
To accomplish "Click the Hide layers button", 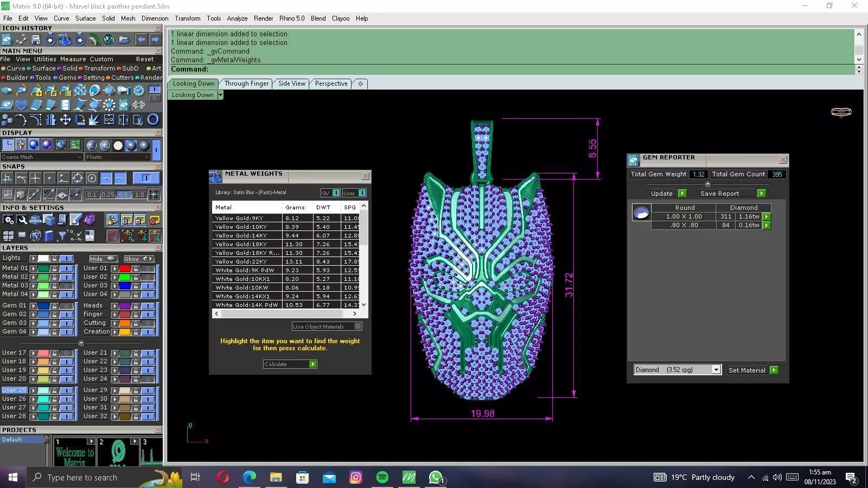I will tap(103, 259).
